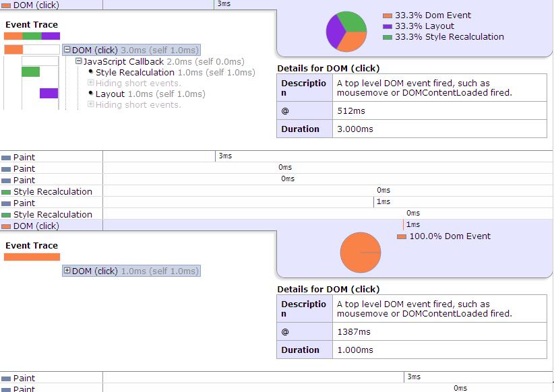Click the solid orange 100% pie chart

361,253
